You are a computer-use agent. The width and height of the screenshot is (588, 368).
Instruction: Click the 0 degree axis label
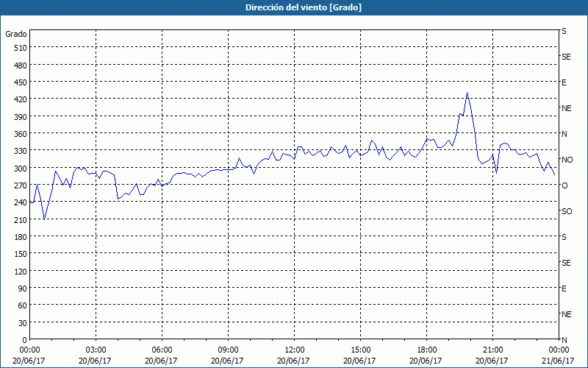[x=25, y=340]
